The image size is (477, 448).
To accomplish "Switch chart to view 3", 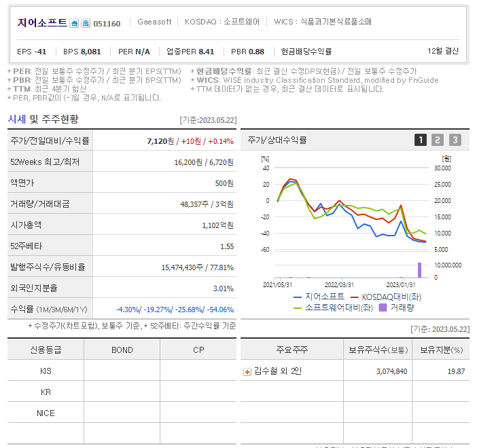I will tap(455, 140).
